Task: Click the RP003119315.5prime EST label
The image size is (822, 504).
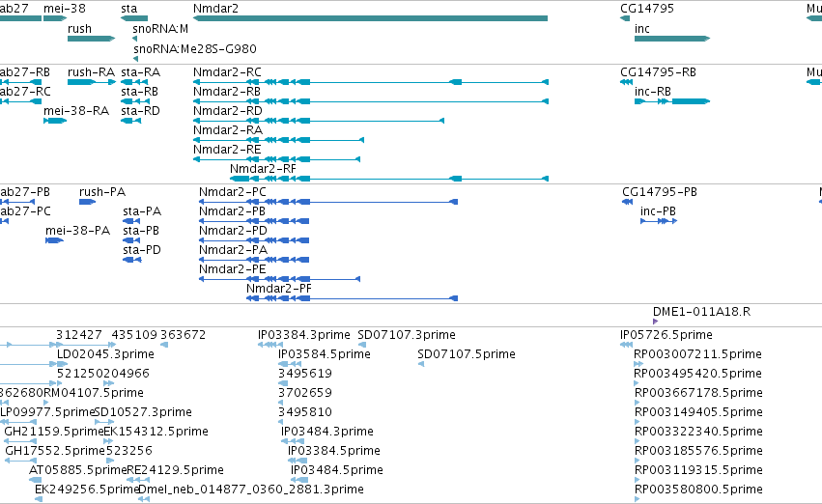Action: 698,470
